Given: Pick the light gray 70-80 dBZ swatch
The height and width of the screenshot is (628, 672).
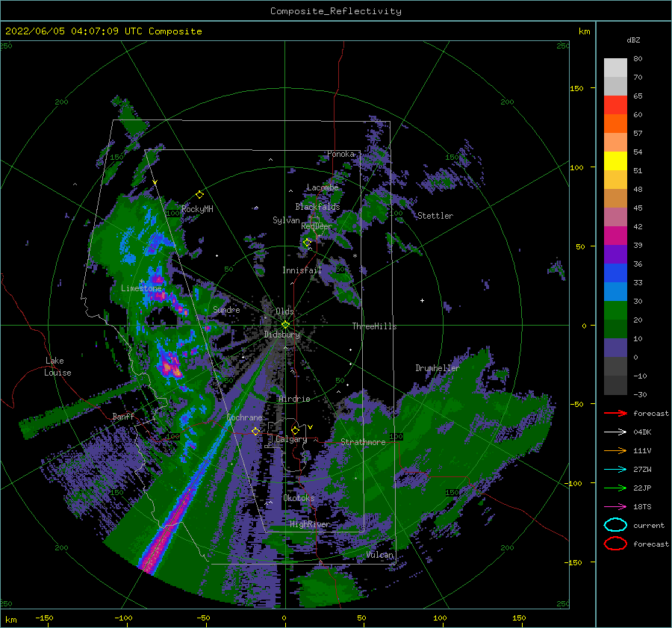Looking at the screenshot, I should tap(615, 68).
